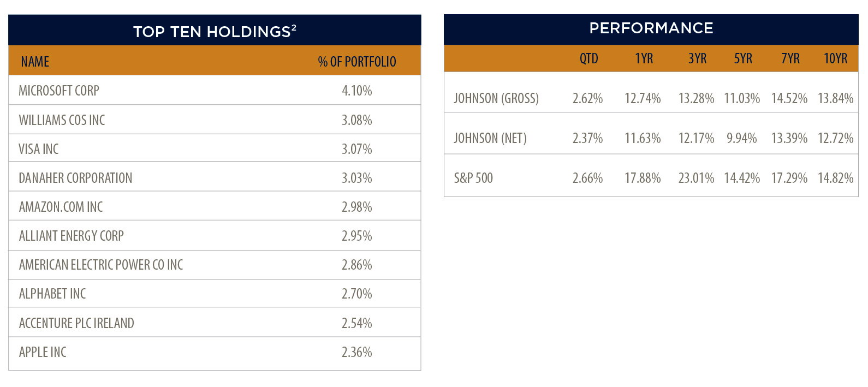Click the WILLIAMS COS INC holding name
868x387 pixels.
62,120
